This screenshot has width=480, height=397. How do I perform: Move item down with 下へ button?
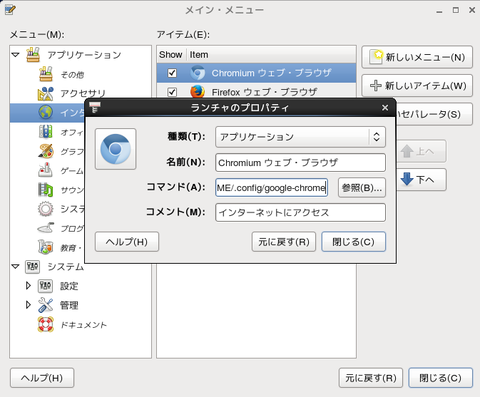421,180
